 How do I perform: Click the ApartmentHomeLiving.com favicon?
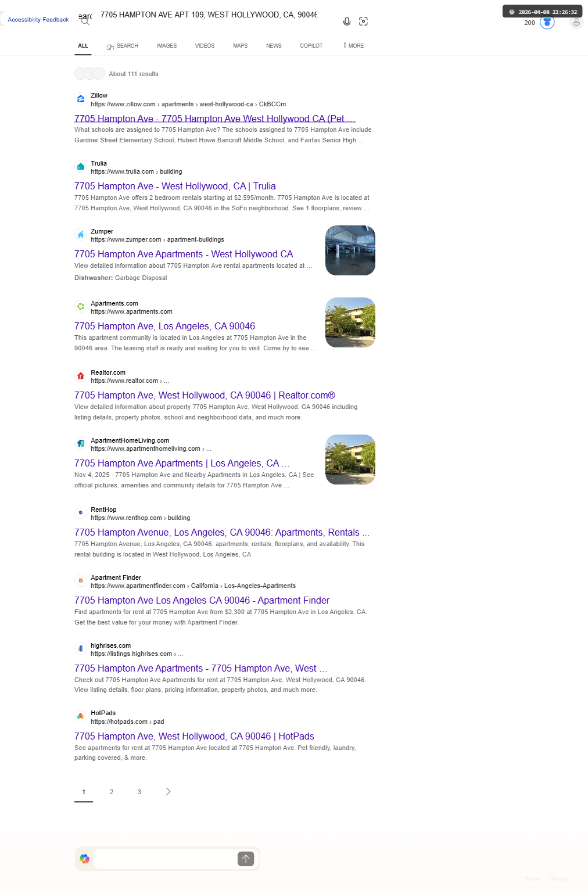coord(81,444)
